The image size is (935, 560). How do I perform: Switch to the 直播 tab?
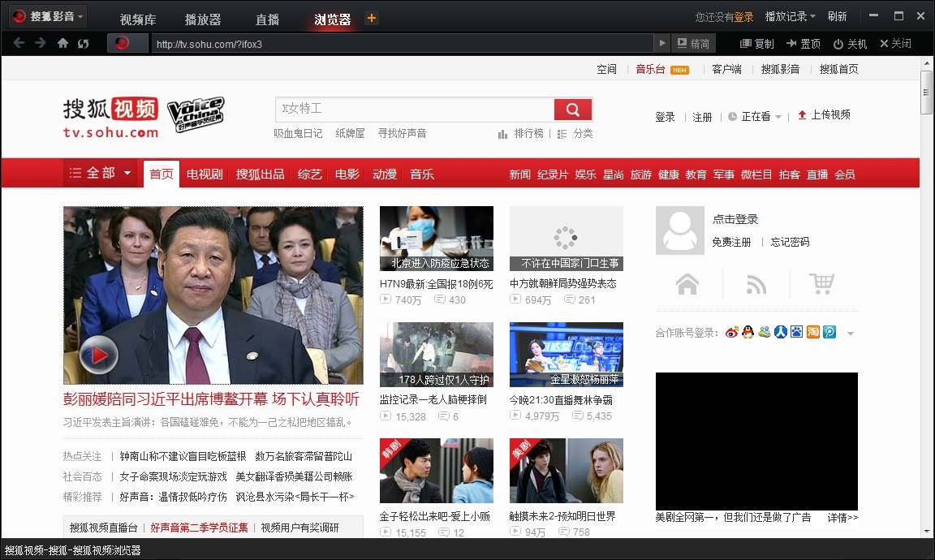pyautogui.click(x=267, y=19)
